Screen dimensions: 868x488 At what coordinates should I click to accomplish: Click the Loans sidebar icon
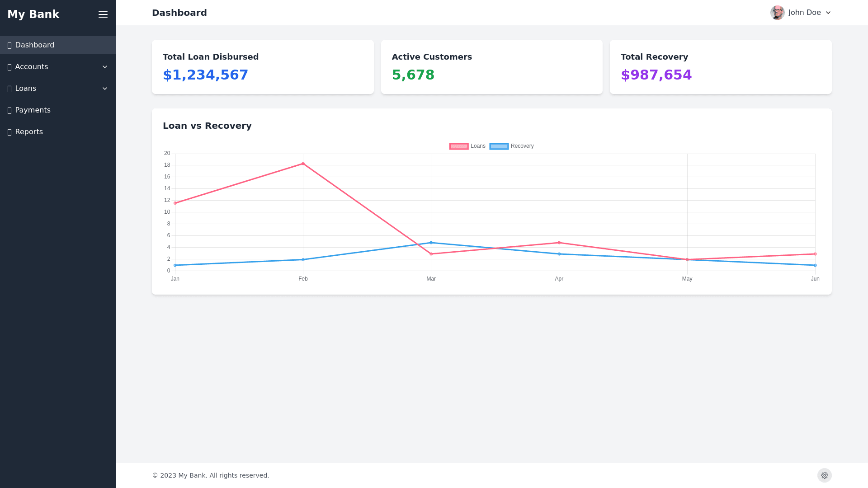(9, 89)
